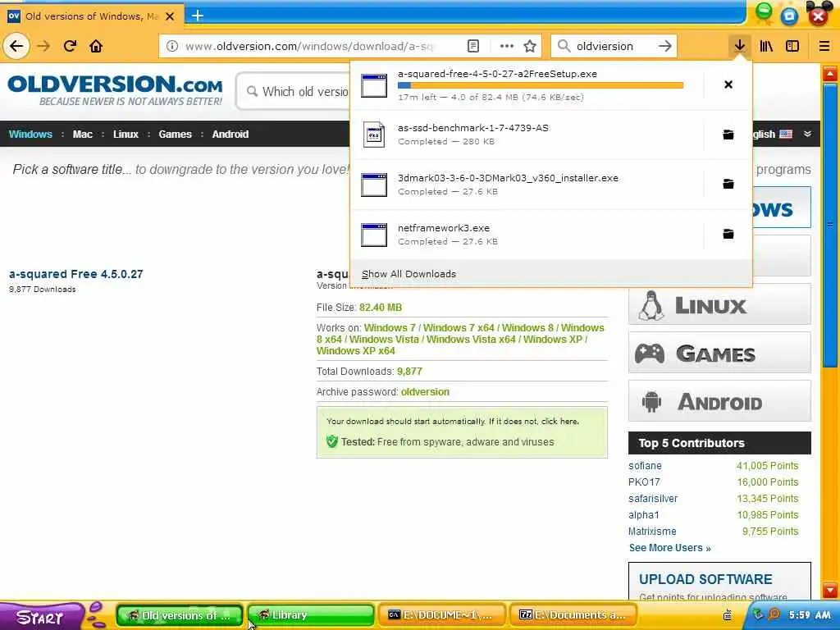The height and width of the screenshot is (630, 840).
Task: Expand the language selector chevron
Action: pyautogui.click(x=807, y=134)
